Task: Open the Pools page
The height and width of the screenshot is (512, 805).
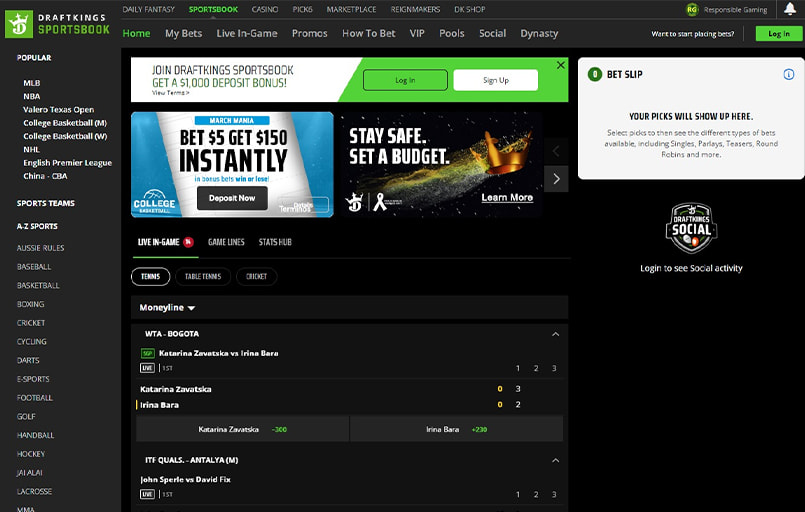Action: [x=452, y=33]
